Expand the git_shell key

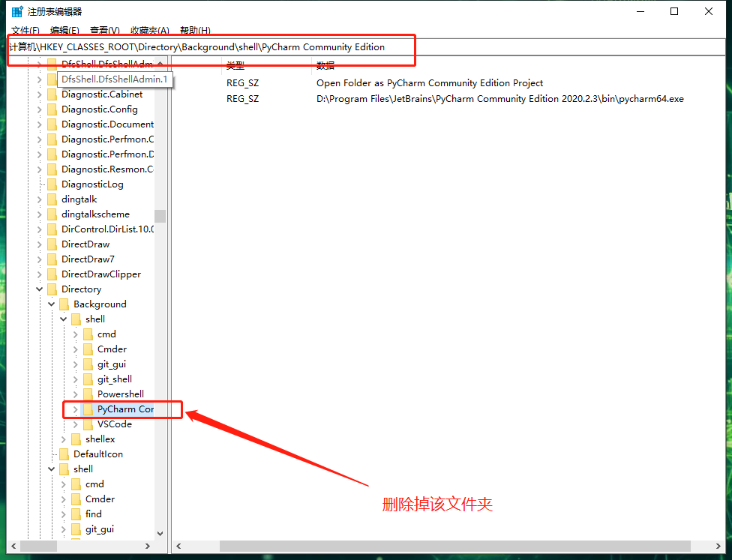click(x=76, y=379)
